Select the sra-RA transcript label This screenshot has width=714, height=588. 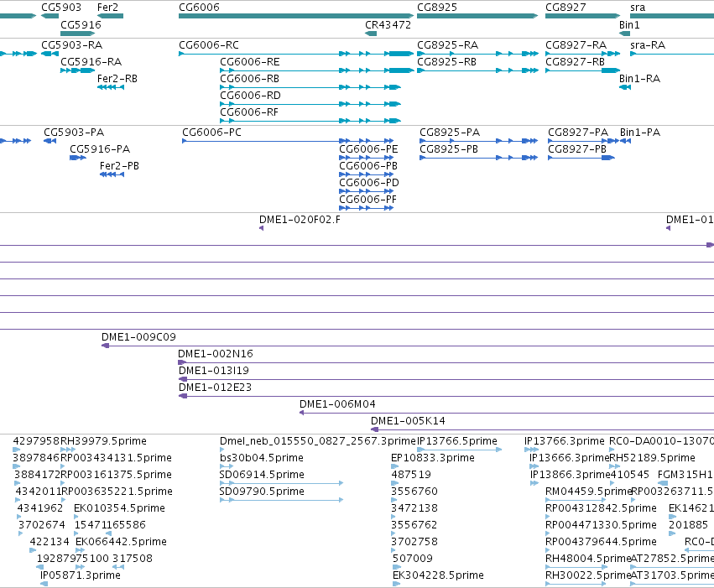(648, 45)
